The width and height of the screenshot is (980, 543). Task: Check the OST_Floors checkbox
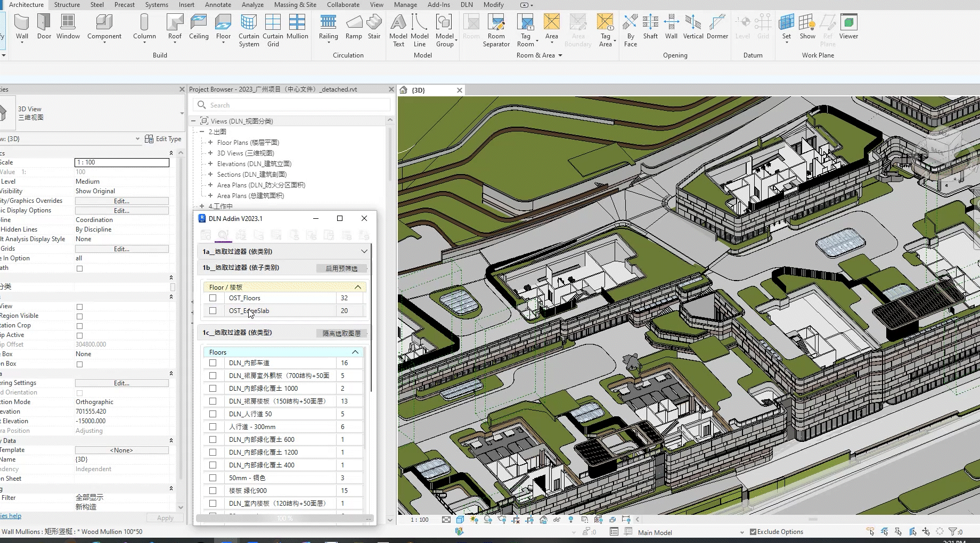(x=213, y=298)
